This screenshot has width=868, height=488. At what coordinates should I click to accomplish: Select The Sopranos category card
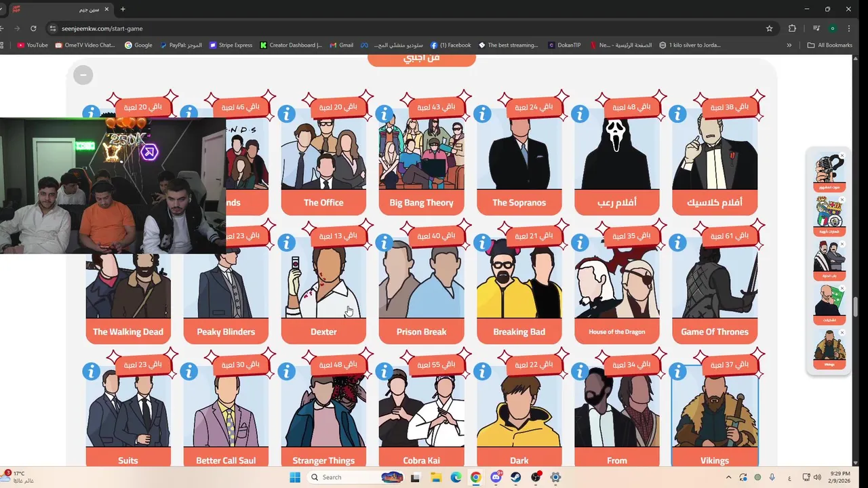click(519, 161)
